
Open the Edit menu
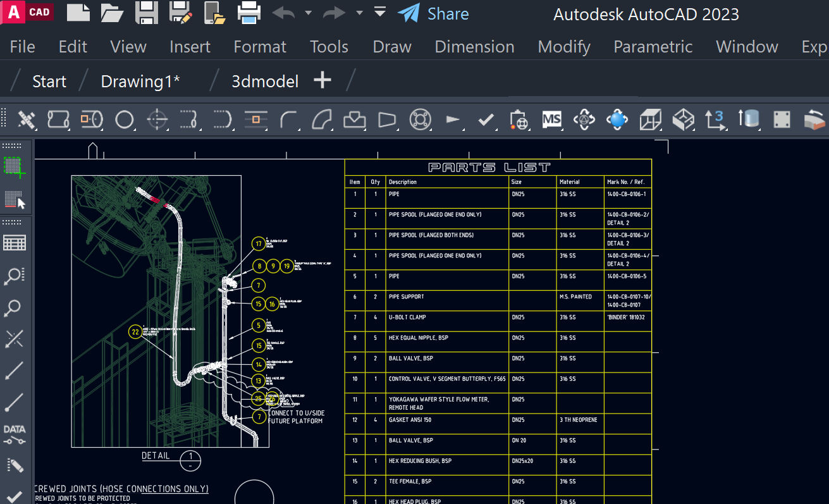73,47
